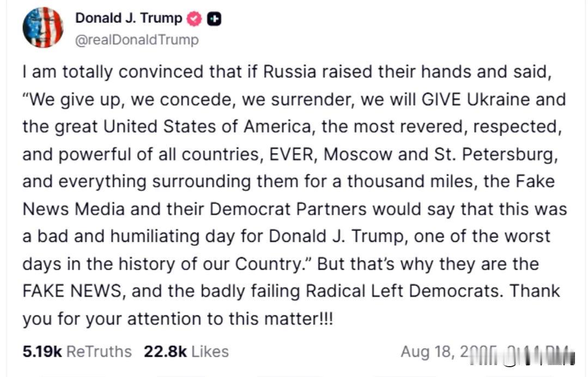Image resolution: width=588 pixels, height=377 pixels.
Task: Open the flag-painted profile avatar
Action: [43, 27]
